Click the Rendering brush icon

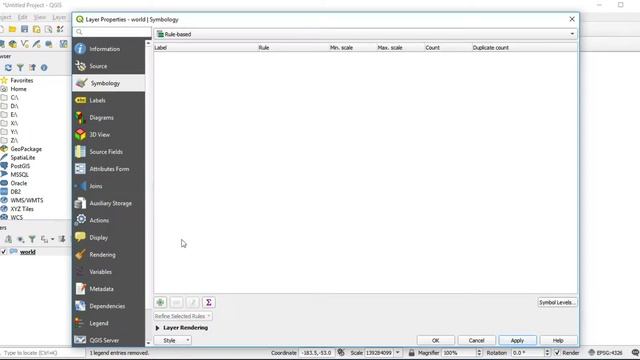(80, 254)
